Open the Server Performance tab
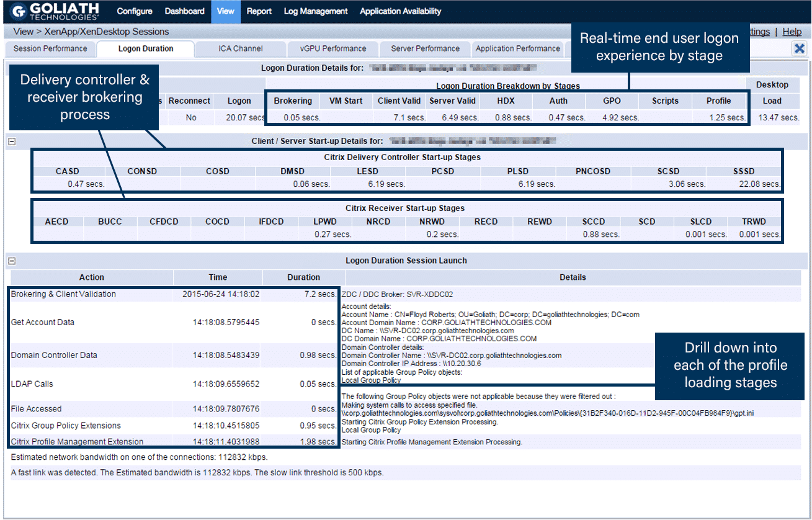Image resolution: width=812 pixels, height=520 pixels. click(x=426, y=48)
